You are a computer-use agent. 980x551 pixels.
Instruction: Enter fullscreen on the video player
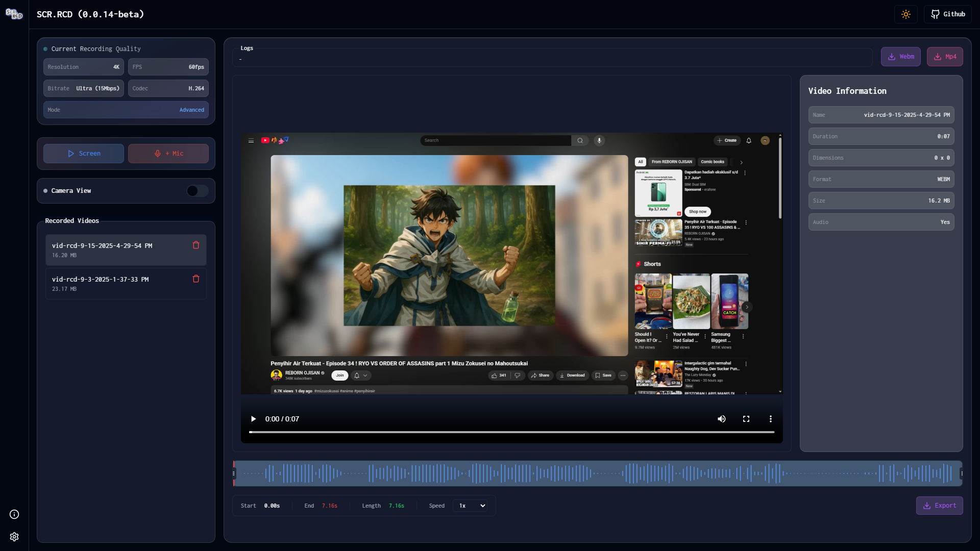[746, 419]
